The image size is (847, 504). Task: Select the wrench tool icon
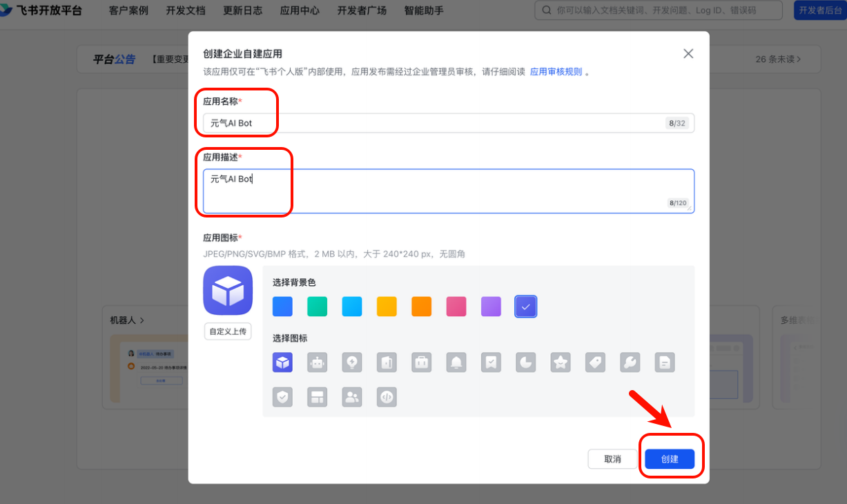pos(630,362)
